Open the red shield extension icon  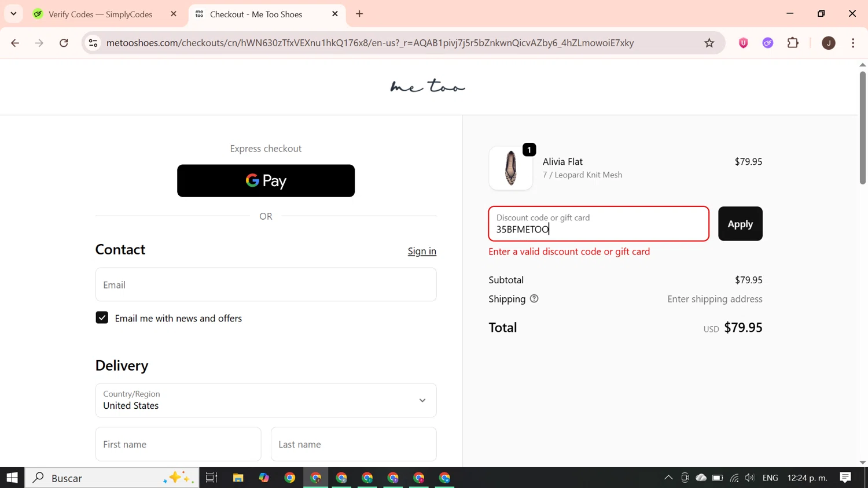[x=744, y=43]
